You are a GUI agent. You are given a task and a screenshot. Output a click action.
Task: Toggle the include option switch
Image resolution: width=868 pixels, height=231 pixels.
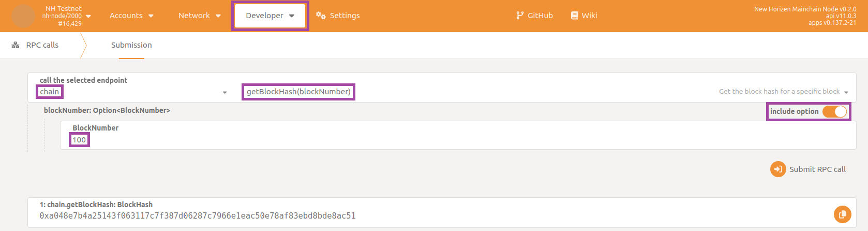(834, 111)
